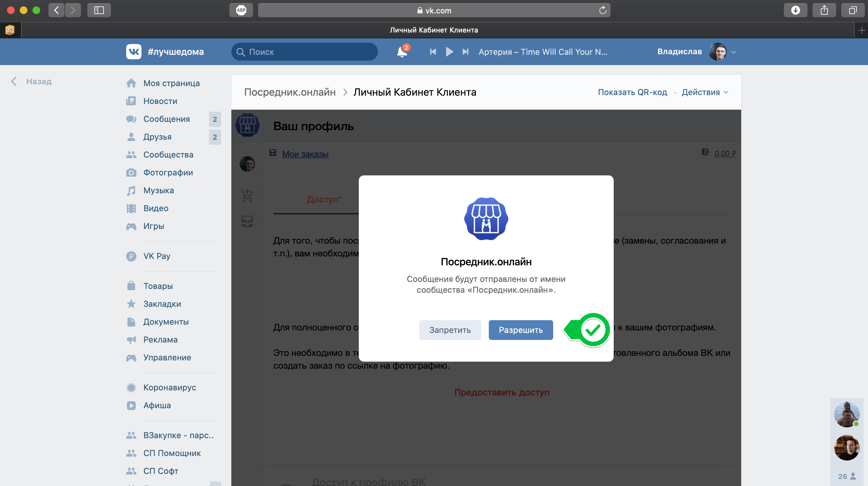
Task: Click the Adblock Plus extension icon
Action: 241,11
